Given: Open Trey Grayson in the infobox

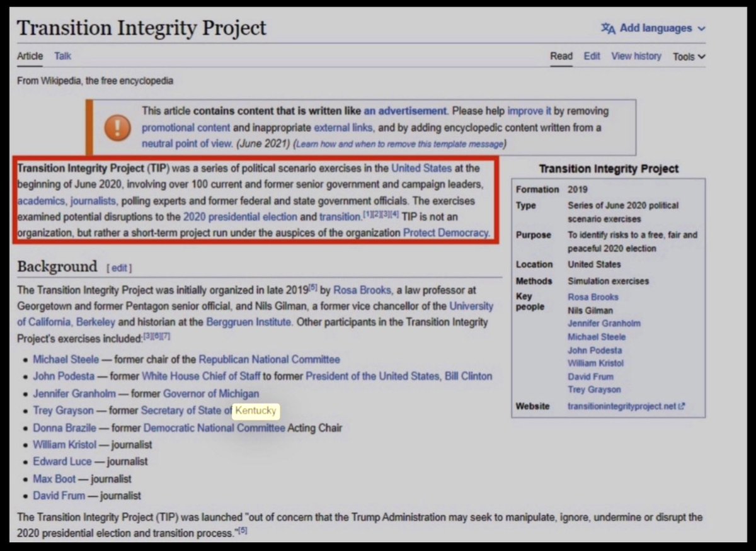Looking at the screenshot, I should tap(594, 389).
